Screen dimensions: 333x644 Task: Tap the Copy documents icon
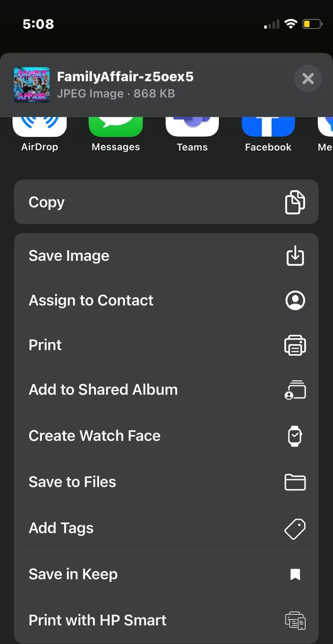click(295, 202)
